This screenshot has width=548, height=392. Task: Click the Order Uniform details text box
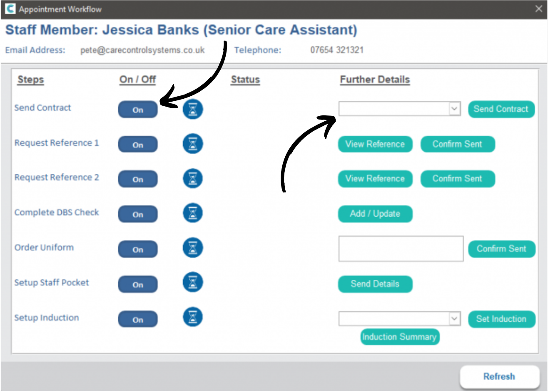[x=401, y=249]
